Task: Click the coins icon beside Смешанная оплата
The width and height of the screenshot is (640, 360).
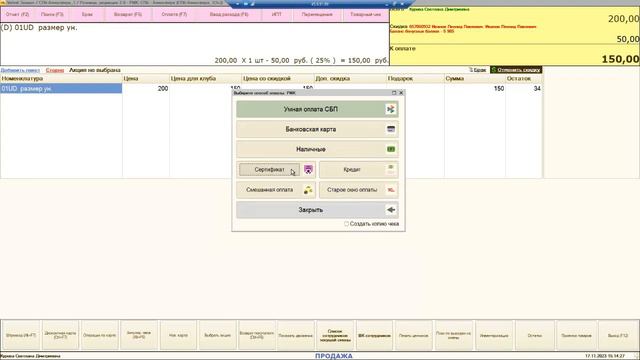Action: click(x=308, y=189)
